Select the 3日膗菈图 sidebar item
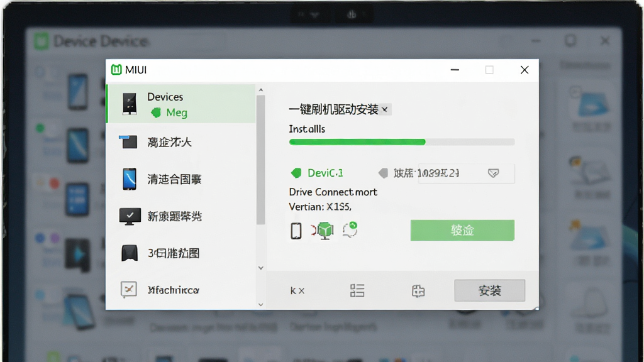This screenshot has width=644, height=362. coord(181,253)
